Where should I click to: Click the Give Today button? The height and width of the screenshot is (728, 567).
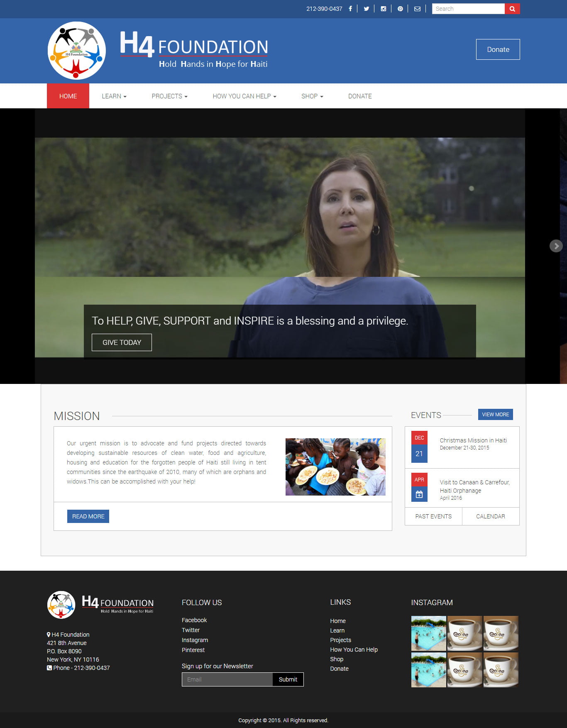point(122,342)
